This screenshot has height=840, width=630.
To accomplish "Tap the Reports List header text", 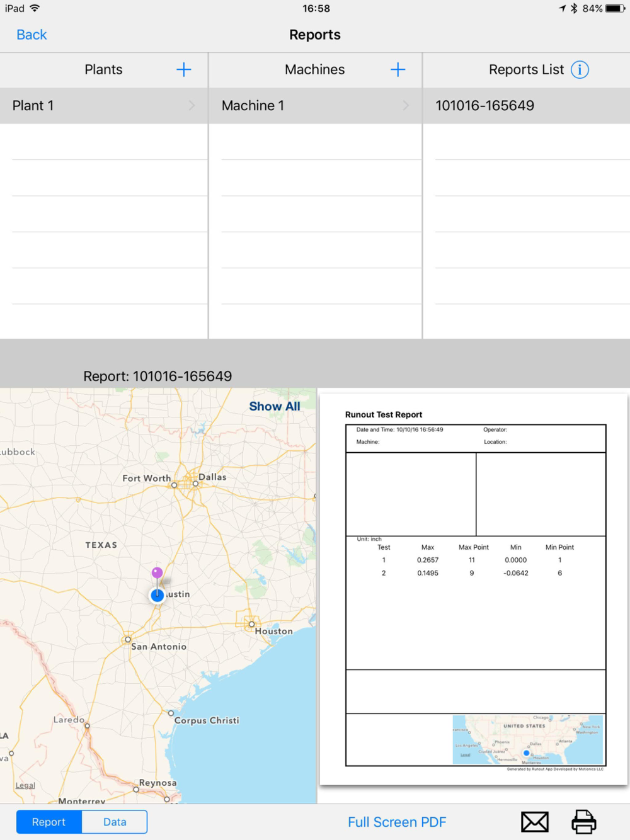I will coord(527,69).
